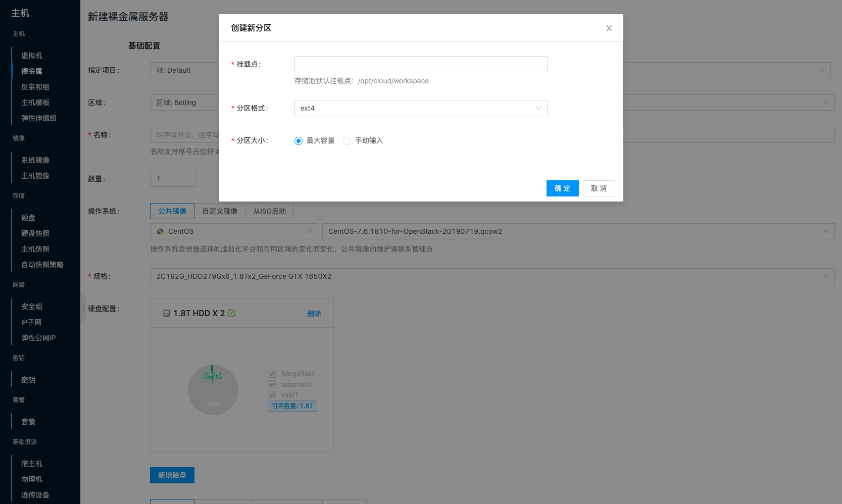
Task: Close the 创建新分区 dialog with X
Action: (609, 28)
